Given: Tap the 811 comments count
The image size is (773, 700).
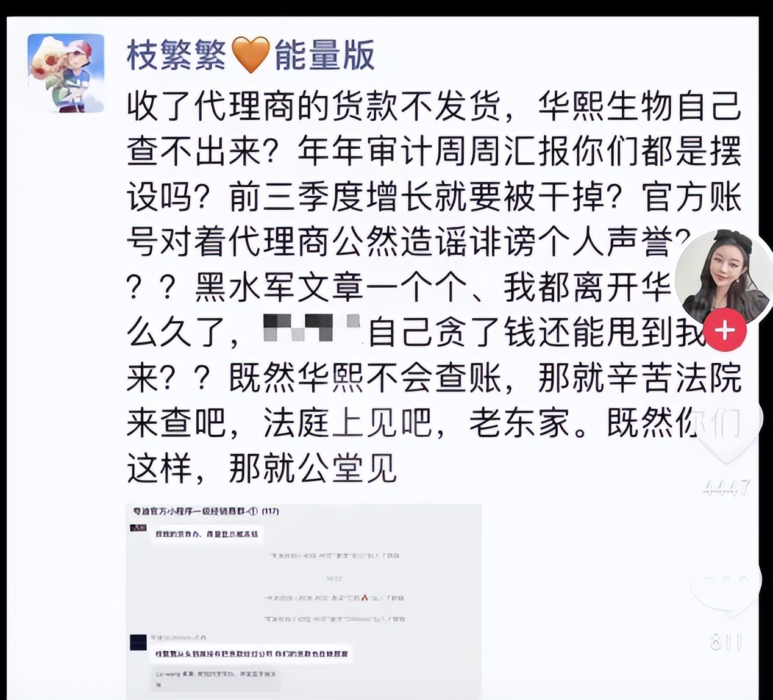Looking at the screenshot, I should [x=727, y=642].
